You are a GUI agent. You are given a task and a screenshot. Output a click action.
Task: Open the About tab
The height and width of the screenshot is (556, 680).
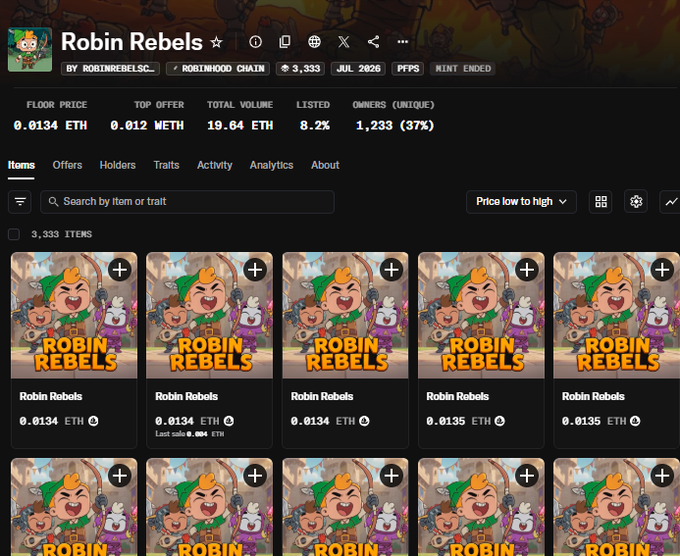(x=325, y=165)
